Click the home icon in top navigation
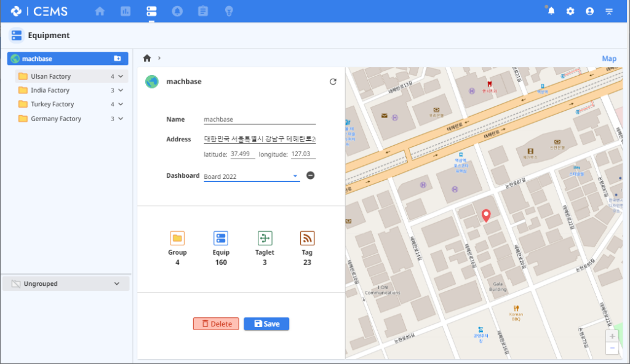The width and height of the screenshot is (630, 364). click(100, 11)
